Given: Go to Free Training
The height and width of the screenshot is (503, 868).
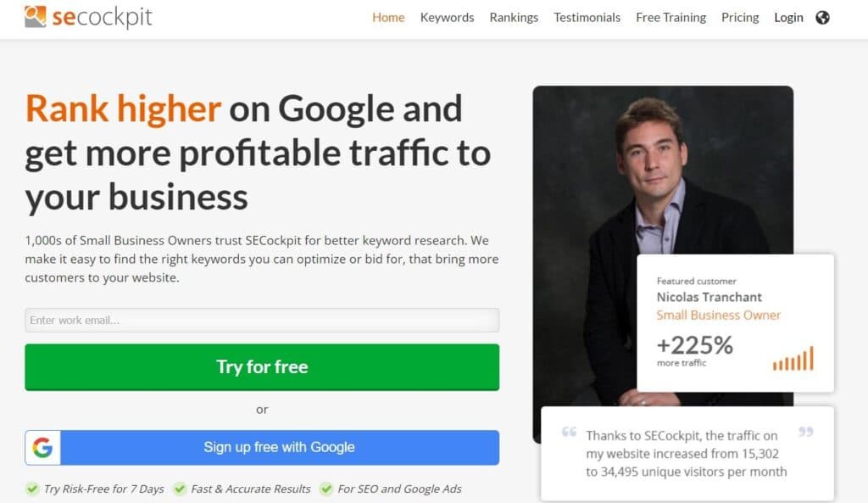Looking at the screenshot, I should pos(670,17).
